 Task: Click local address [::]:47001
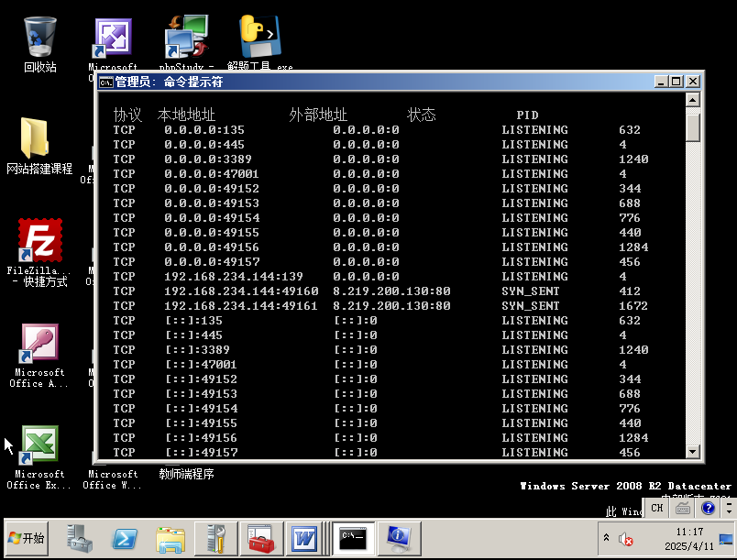coord(201,365)
